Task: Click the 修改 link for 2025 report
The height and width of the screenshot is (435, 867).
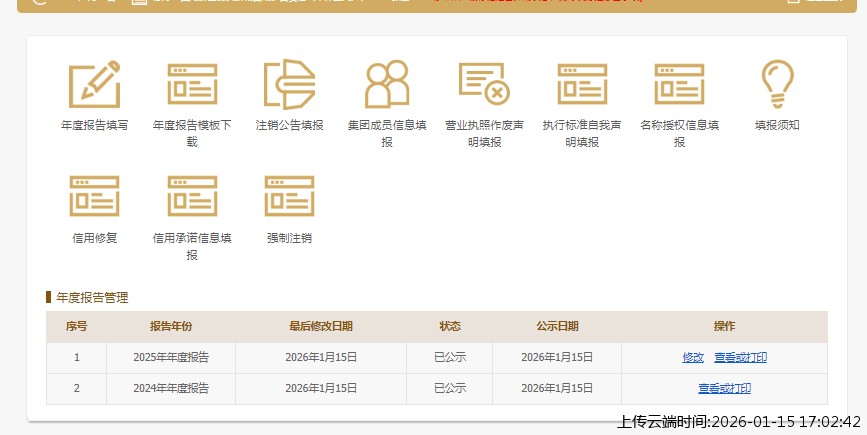Action: point(693,358)
